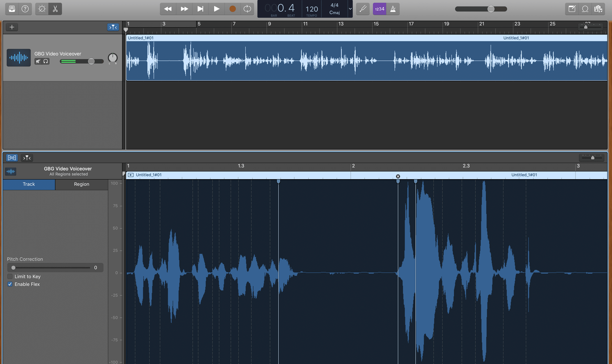Screen dimensions: 612x364
Task: Switch to the Region tab
Action: [81, 184]
